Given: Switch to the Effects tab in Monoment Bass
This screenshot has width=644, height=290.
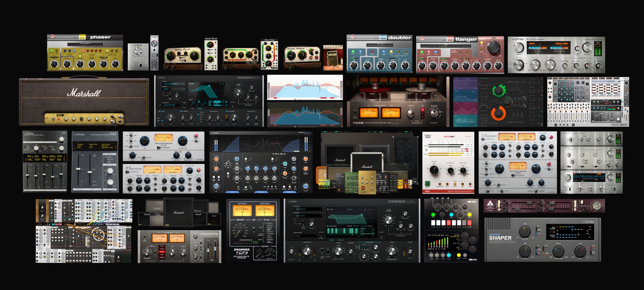Looking at the screenshot, I should (x=200, y=109).
